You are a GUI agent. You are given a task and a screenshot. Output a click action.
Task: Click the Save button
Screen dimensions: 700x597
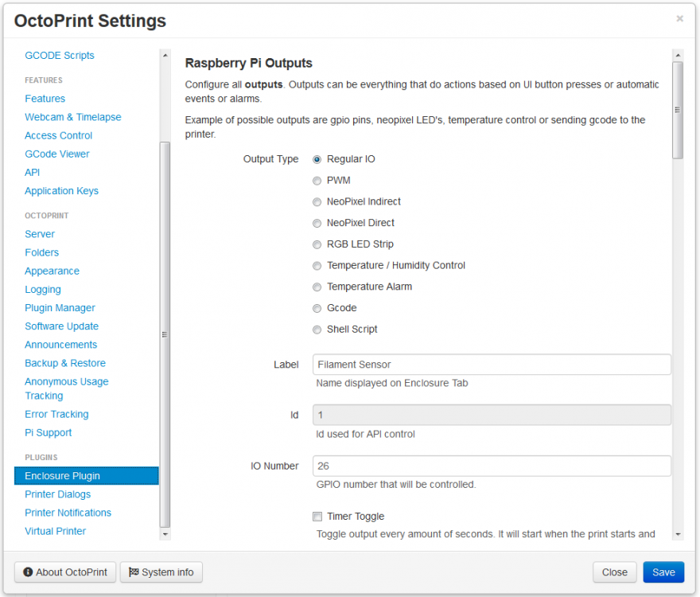(x=663, y=572)
